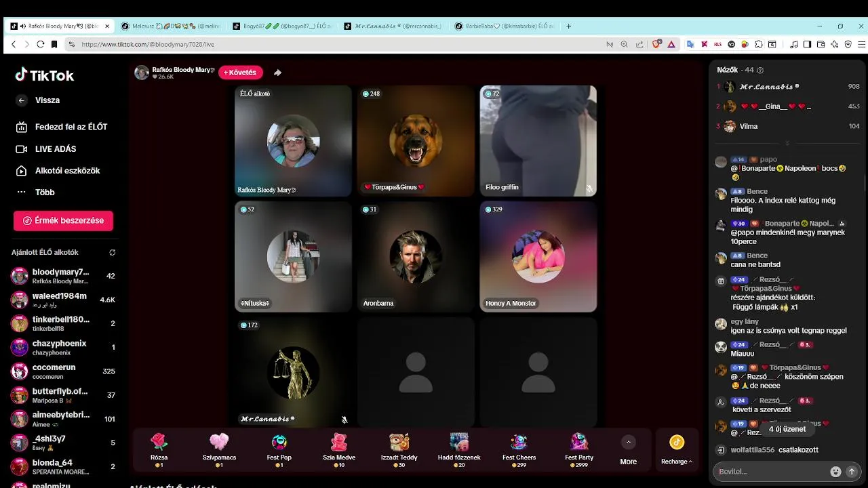This screenshot has width=868, height=488.
Task: Open top viewer Mr.Cannabis
Action: point(788,87)
